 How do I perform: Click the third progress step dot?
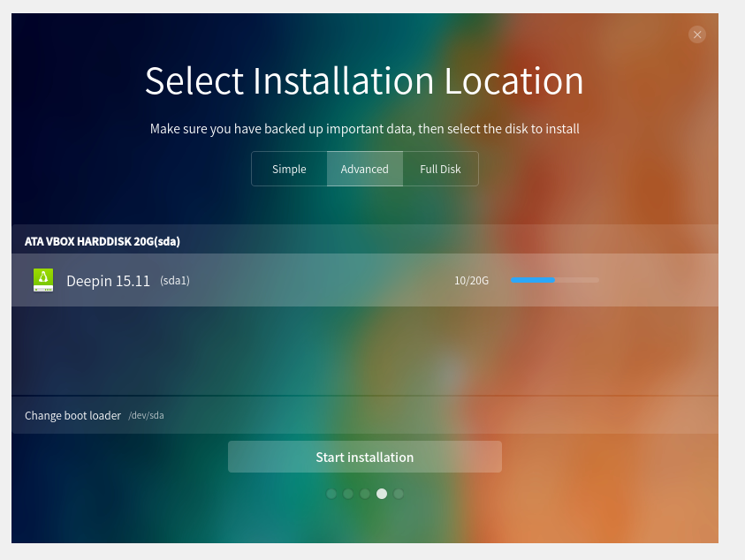tap(365, 494)
